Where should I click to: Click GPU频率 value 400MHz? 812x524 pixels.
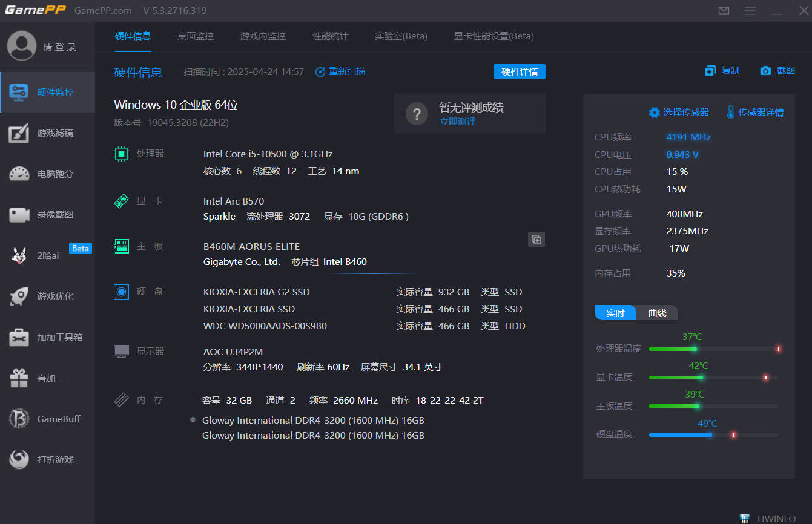(x=684, y=214)
